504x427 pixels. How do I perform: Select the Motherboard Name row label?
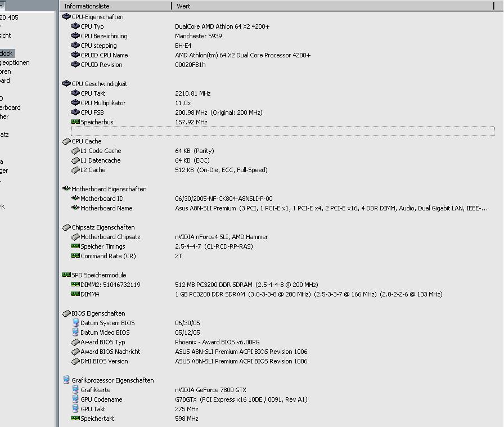106,208
